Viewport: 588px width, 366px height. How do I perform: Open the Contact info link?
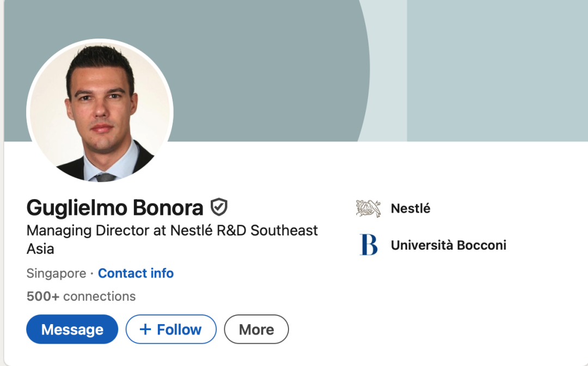click(136, 273)
